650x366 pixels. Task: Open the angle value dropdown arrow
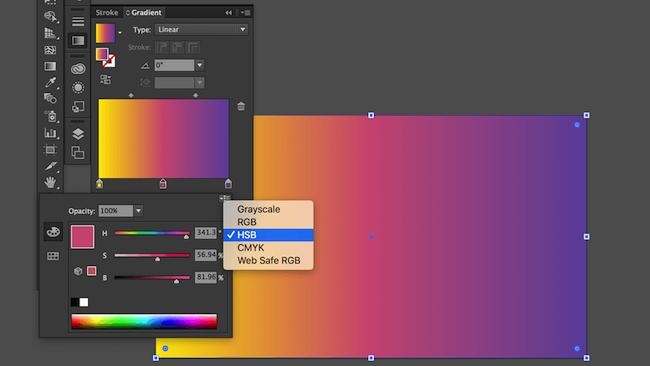click(x=200, y=65)
